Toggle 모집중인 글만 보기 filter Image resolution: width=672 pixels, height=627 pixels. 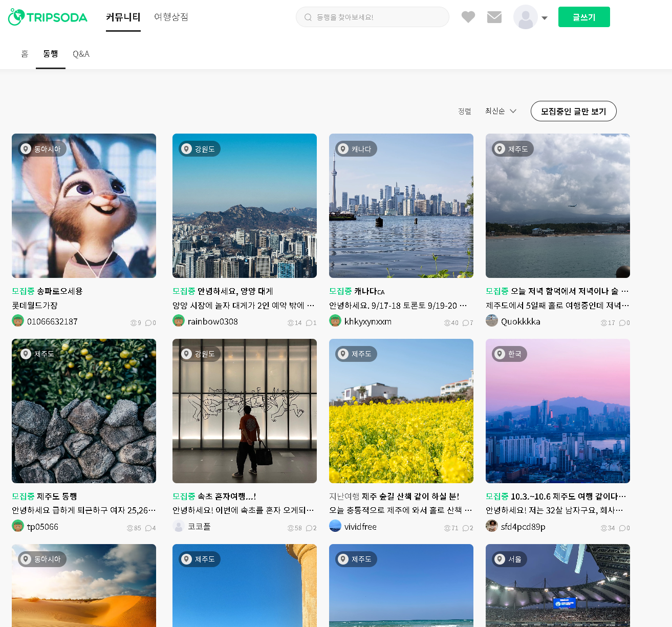(x=574, y=111)
